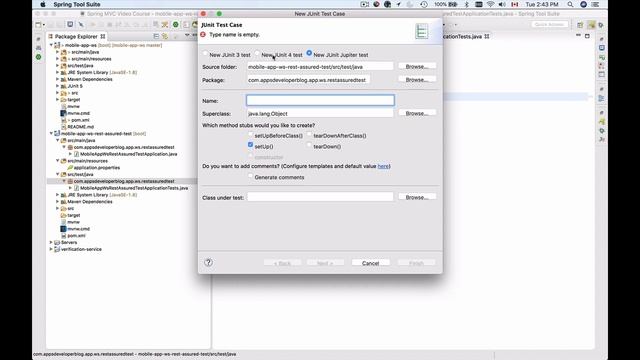The height and width of the screenshot is (360, 640).
Task: Open the dialog help question mark icon
Action: coord(209,262)
